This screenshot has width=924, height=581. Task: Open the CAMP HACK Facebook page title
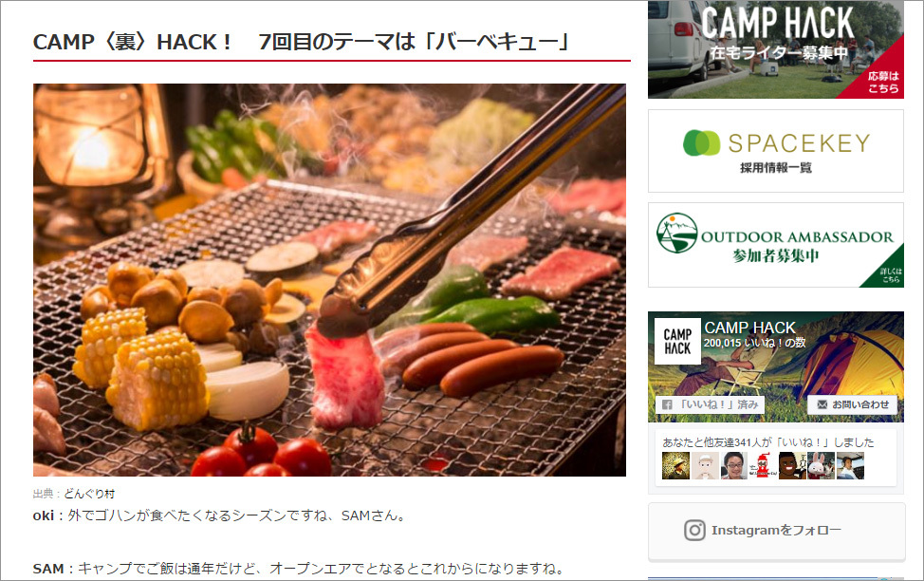click(x=749, y=328)
